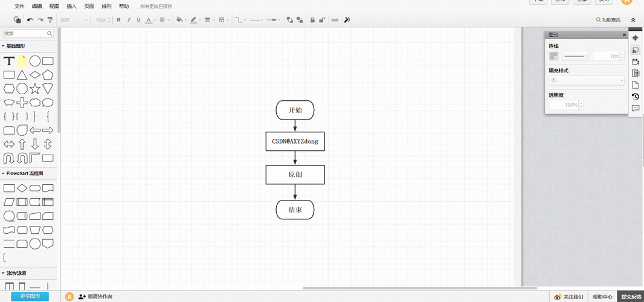Select the Text shape in basic shapes
Image resolution: width=644 pixels, height=302 pixels.
tap(9, 61)
